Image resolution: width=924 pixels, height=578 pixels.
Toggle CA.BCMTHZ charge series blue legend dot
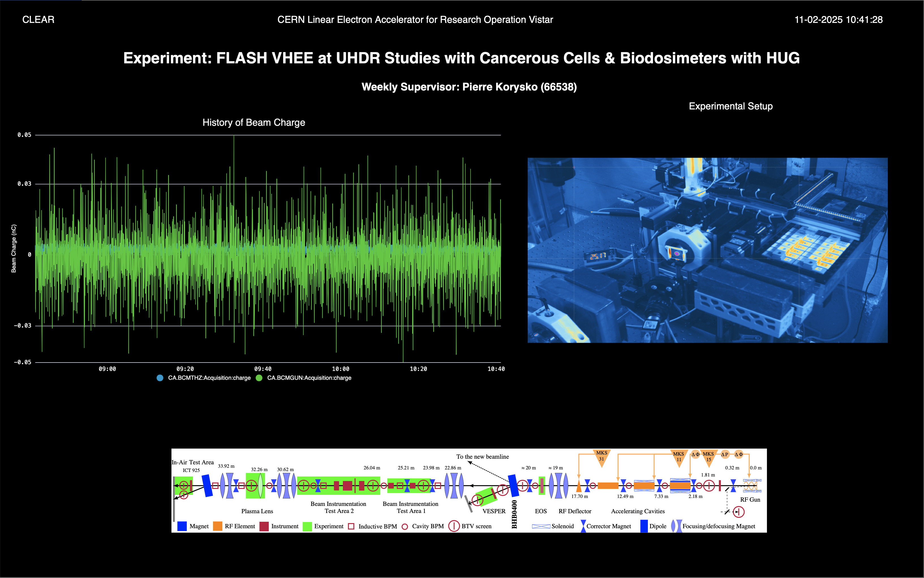coord(160,378)
